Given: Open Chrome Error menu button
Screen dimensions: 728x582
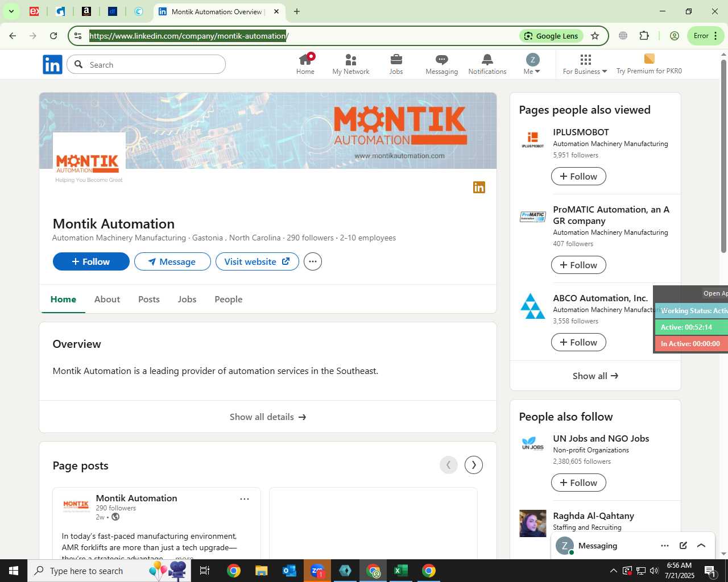Looking at the screenshot, I should click(706, 36).
